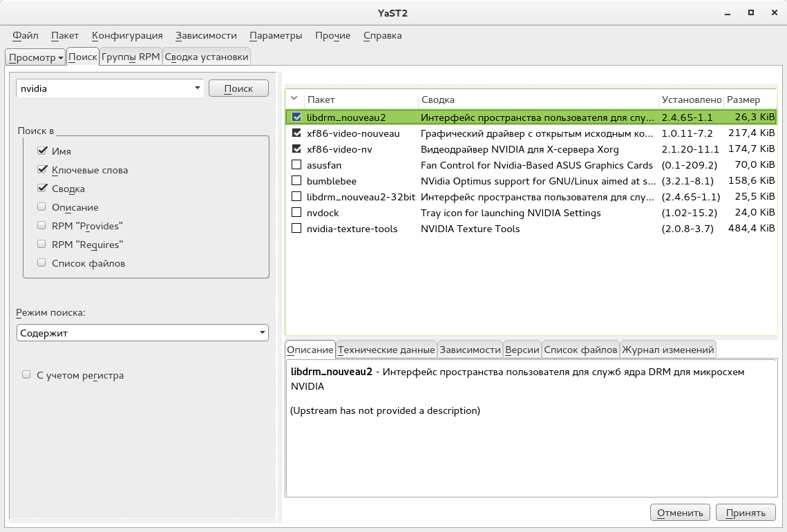Expand the nvidia search history dropdown

coord(197,88)
